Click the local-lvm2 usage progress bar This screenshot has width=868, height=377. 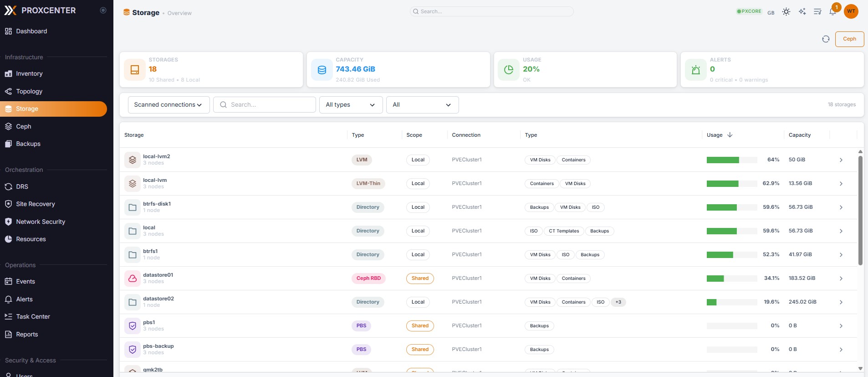point(731,160)
